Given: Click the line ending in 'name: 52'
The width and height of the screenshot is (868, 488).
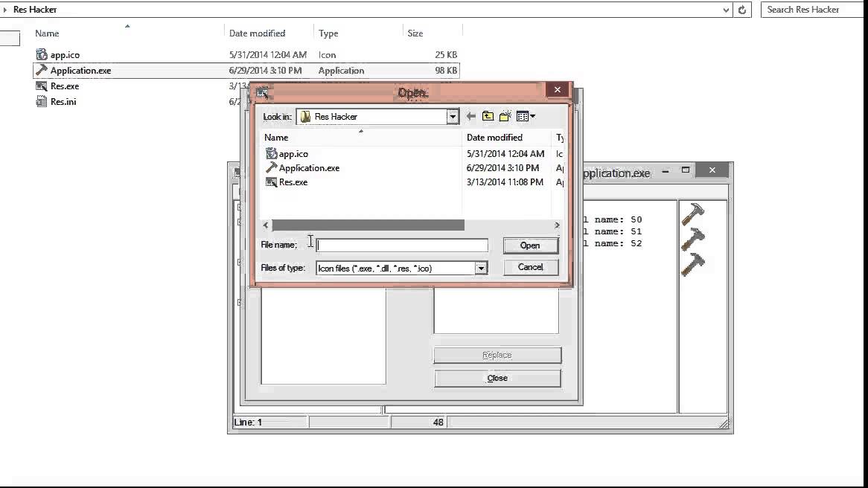Looking at the screenshot, I should click(x=613, y=243).
